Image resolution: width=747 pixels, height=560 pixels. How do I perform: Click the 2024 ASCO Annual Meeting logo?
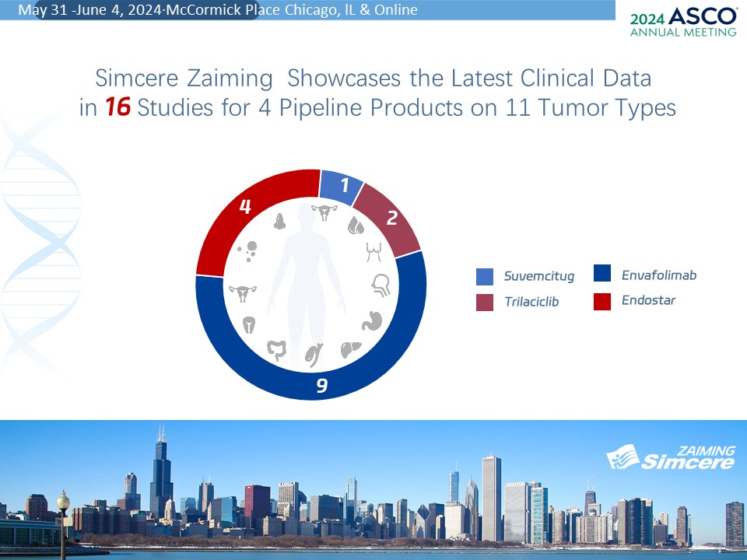[x=682, y=22]
